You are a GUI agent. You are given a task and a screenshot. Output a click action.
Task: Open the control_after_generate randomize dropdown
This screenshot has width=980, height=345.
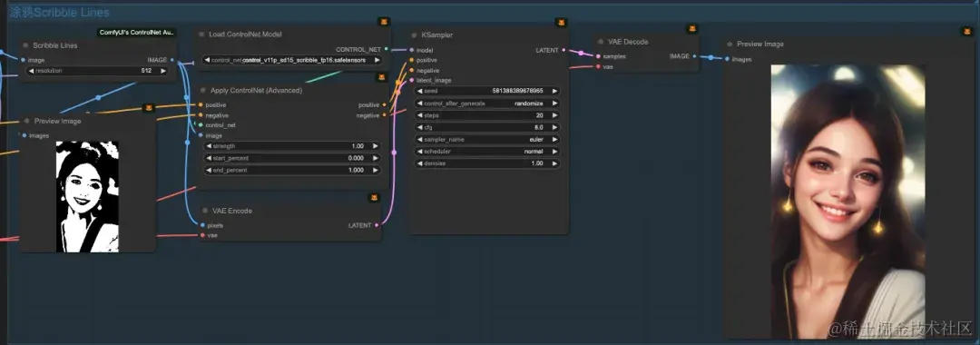[487, 103]
